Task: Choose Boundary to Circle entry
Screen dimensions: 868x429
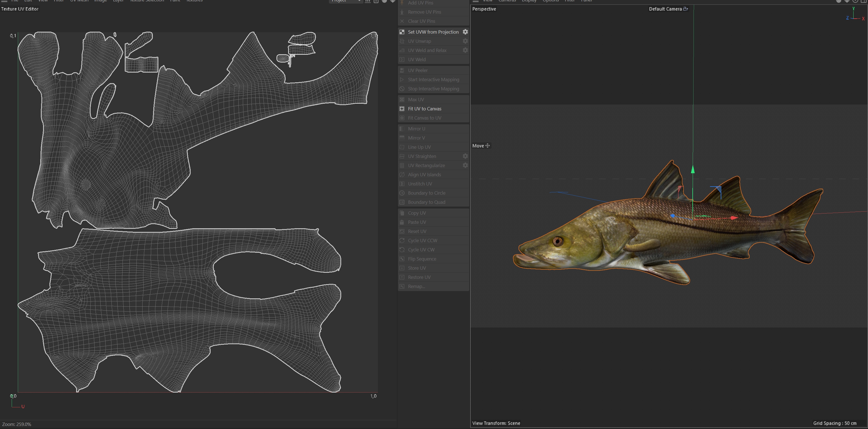Action: (x=426, y=193)
